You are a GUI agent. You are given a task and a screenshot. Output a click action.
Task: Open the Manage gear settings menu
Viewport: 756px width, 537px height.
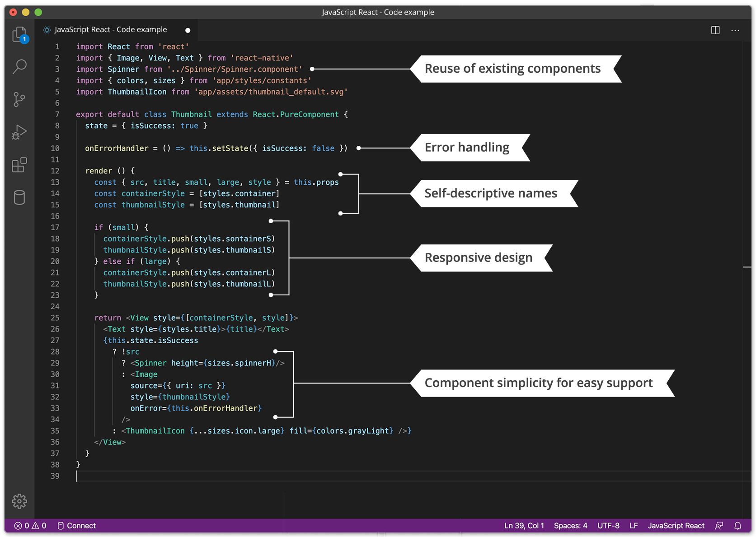click(19, 501)
